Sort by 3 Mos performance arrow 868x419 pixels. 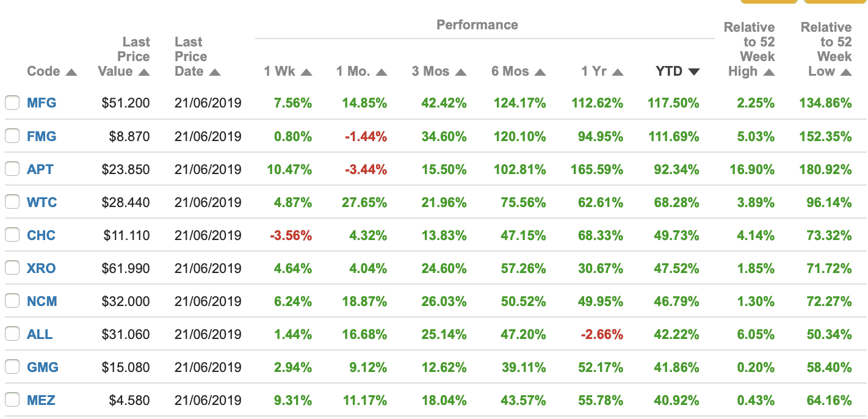point(461,72)
